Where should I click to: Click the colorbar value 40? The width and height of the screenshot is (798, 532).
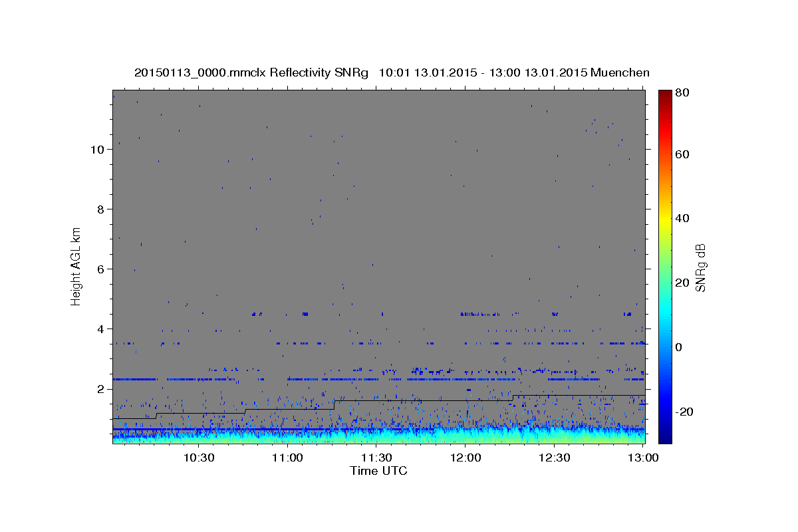coord(682,218)
